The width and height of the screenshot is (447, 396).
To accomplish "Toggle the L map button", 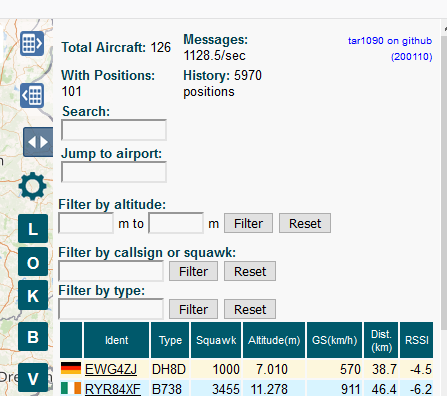I will click(33, 229).
